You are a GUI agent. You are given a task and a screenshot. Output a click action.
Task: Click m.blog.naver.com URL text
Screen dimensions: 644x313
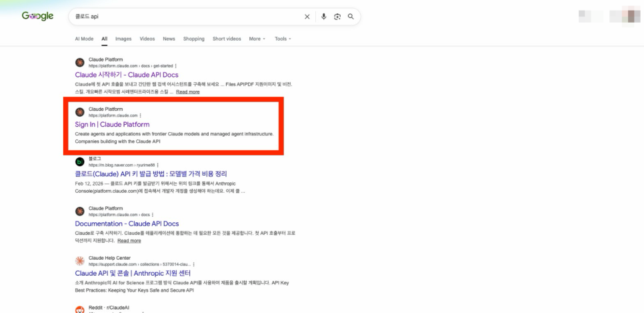point(121,165)
